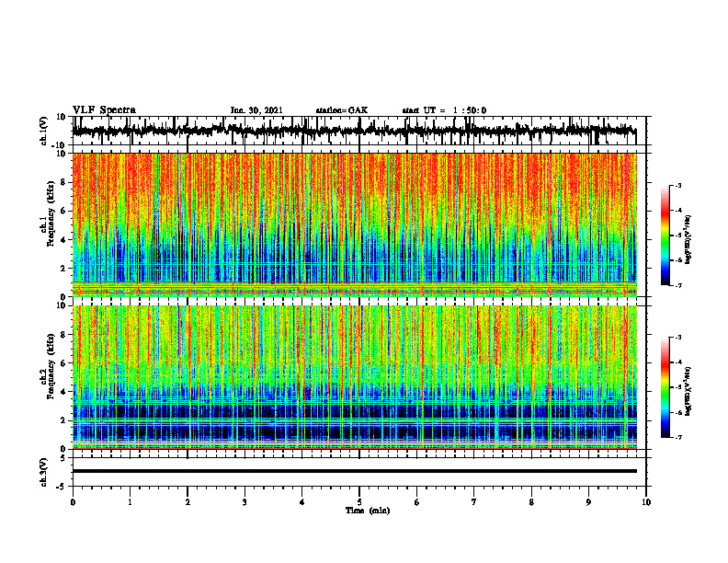Click the "-10" tick on ch.1(V) waveform axis
728x563 pixels.
tap(60, 145)
